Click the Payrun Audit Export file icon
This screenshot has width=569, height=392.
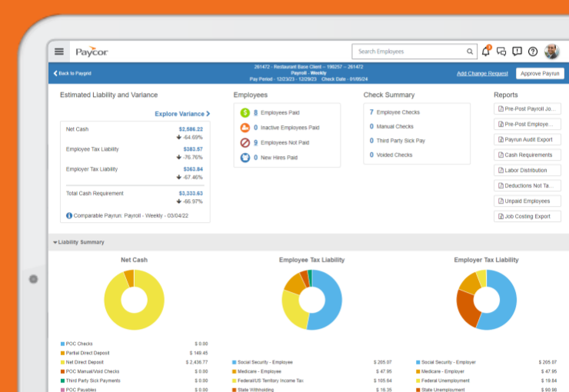pyautogui.click(x=501, y=140)
